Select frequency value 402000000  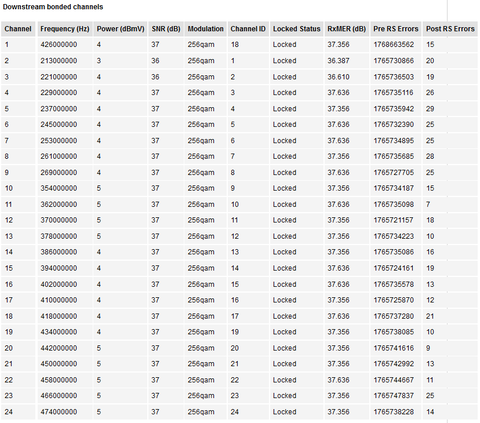click(59, 284)
